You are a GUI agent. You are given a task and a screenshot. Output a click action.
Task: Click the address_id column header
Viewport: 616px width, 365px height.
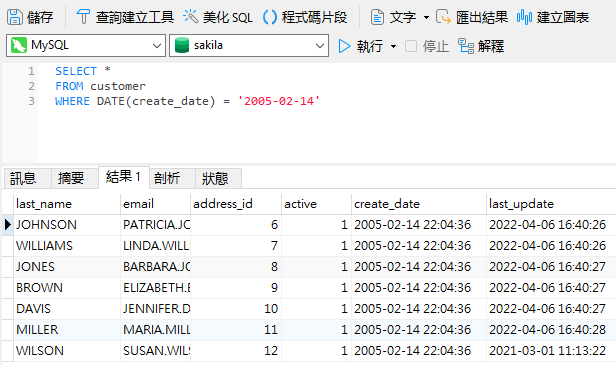click(x=236, y=204)
